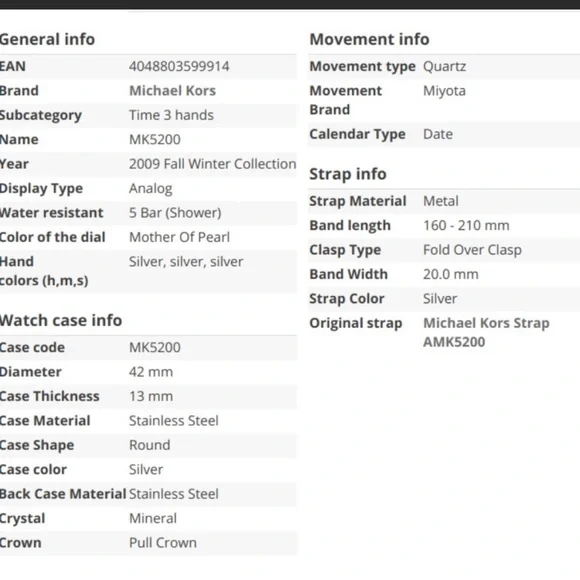Viewport: 580px width, 580px height.
Task: Click the Fold Over Clasp value
Action: pyautogui.click(x=472, y=250)
